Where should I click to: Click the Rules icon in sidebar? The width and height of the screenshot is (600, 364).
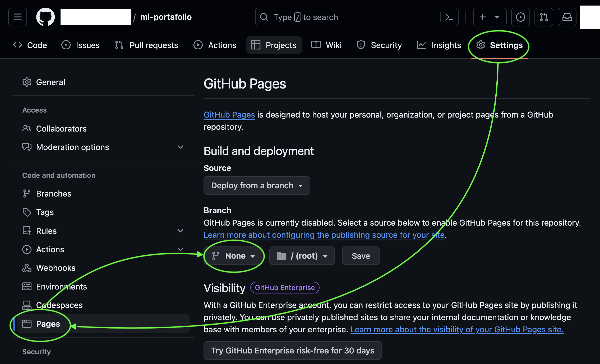[x=27, y=231]
